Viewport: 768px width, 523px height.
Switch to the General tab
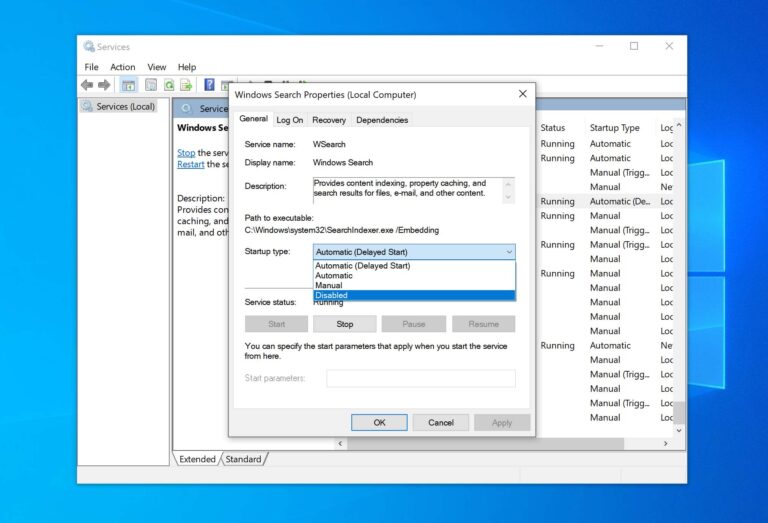click(253, 119)
